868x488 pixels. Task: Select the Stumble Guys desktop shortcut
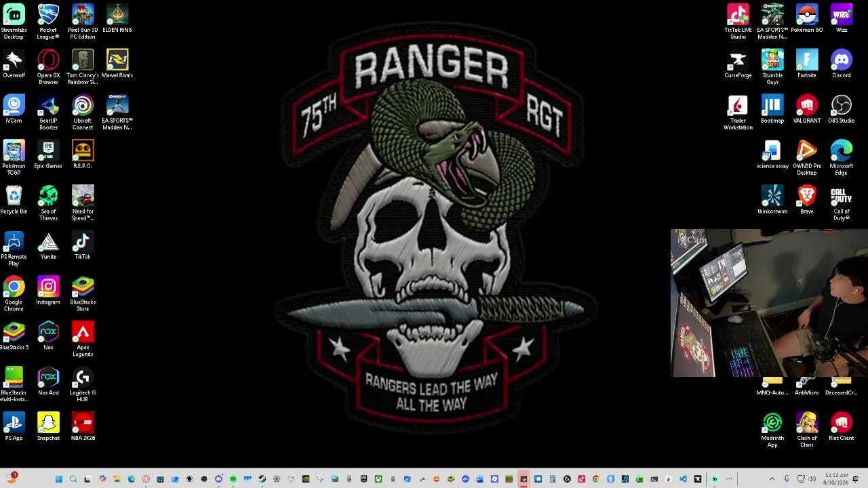pos(772,67)
